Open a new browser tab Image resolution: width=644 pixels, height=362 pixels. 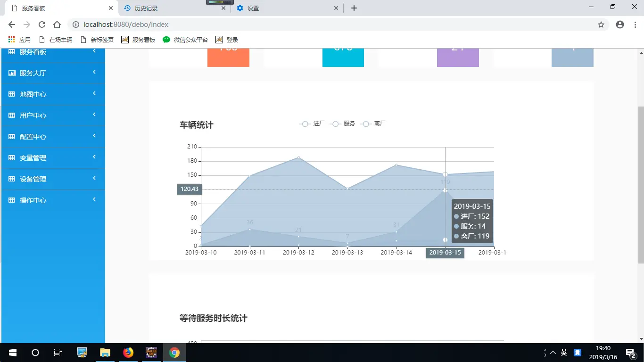[354, 8]
